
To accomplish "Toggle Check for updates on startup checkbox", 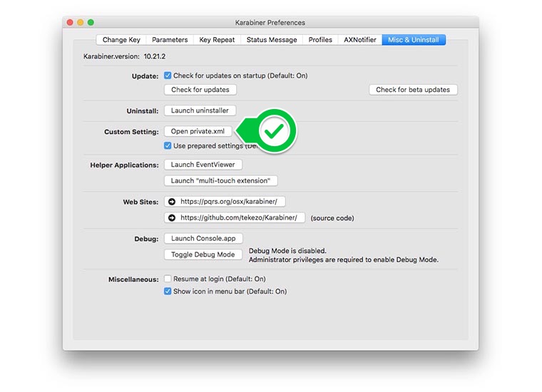I will point(168,76).
